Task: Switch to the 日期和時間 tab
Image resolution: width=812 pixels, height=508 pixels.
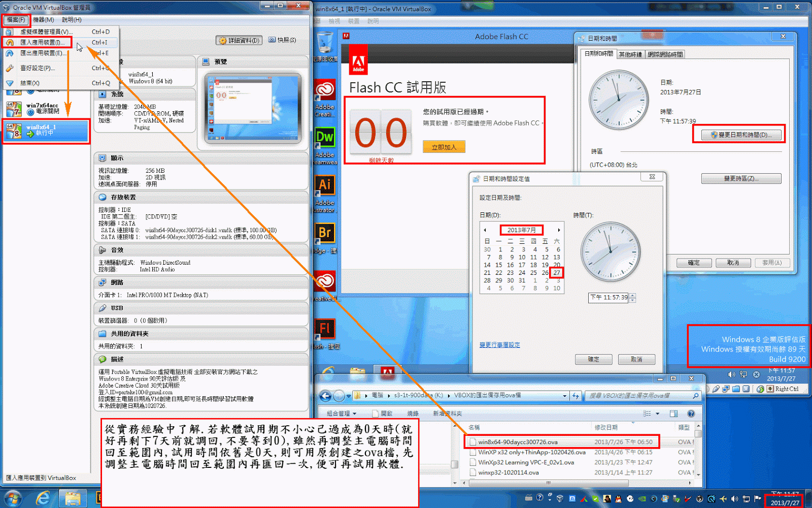Action: [x=598, y=54]
